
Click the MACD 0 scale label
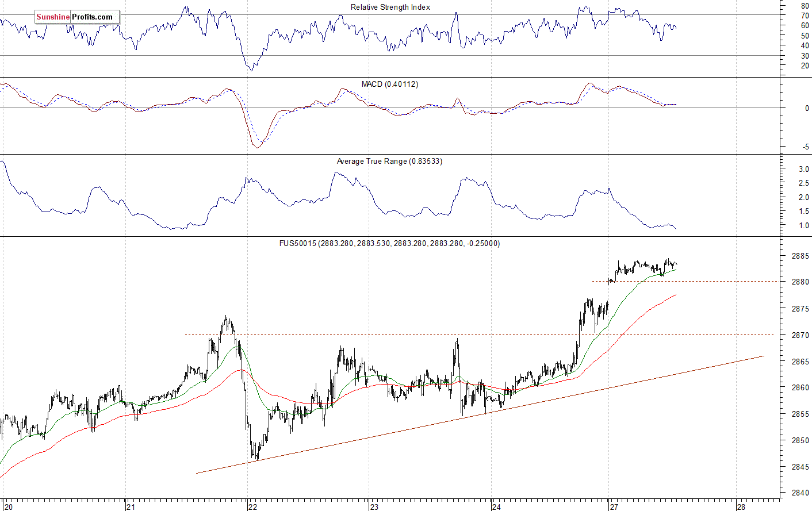coord(807,108)
